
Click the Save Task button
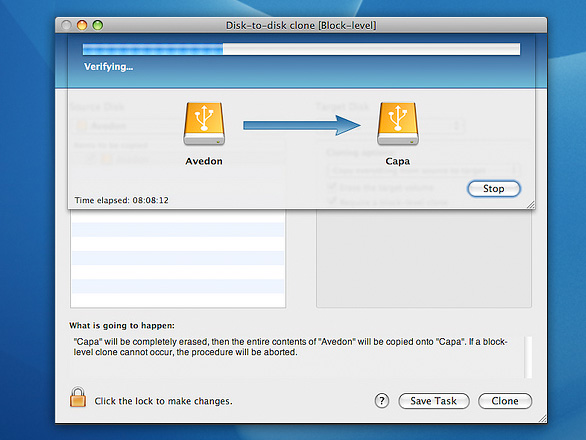[x=434, y=401]
